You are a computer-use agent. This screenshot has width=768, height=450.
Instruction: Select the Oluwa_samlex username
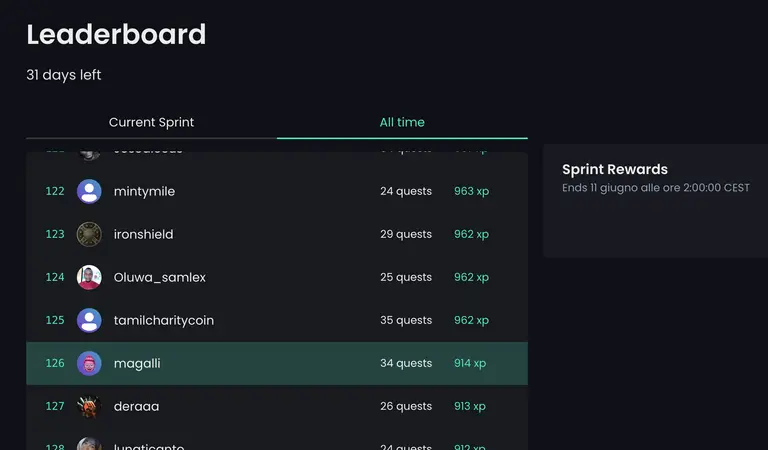(x=160, y=278)
